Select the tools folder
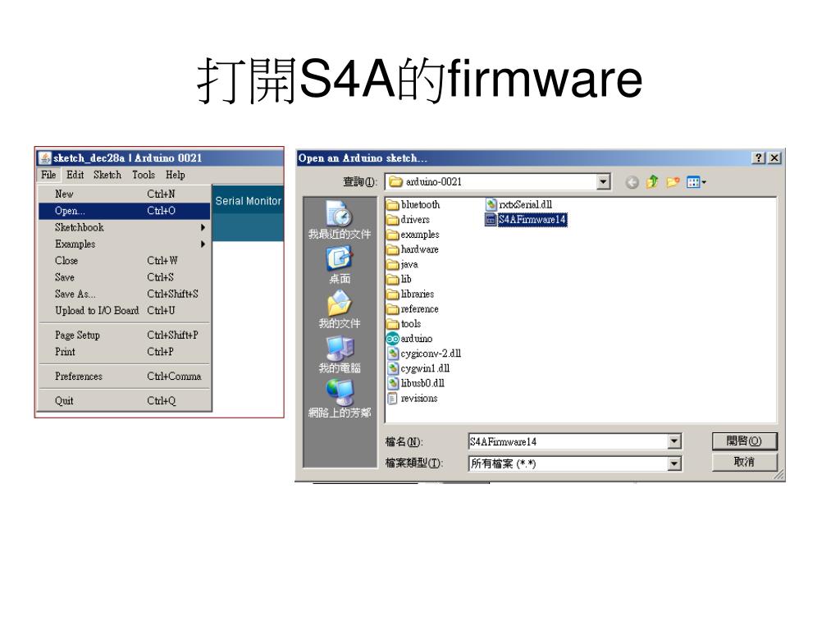The width and height of the screenshot is (840, 630). tap(404, 324)
